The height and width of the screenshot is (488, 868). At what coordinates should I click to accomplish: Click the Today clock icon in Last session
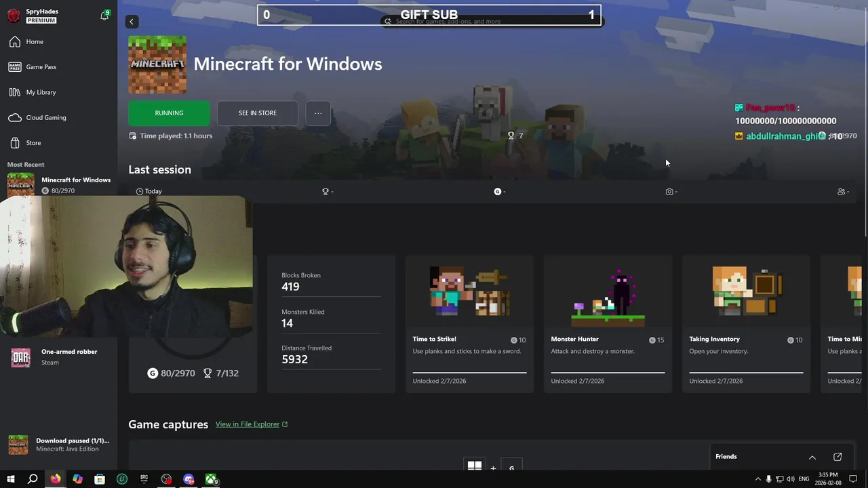(140, 192)
